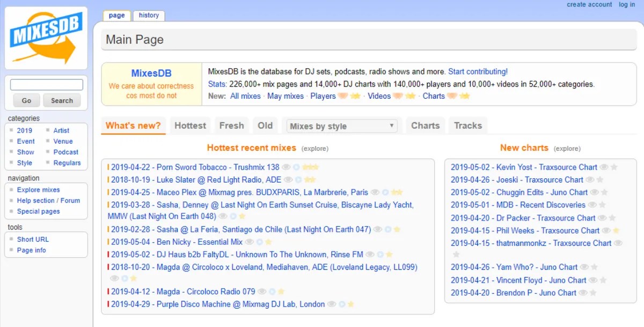Click the Go button
This screenshot has height=327, width=644.
pos(27,100)
